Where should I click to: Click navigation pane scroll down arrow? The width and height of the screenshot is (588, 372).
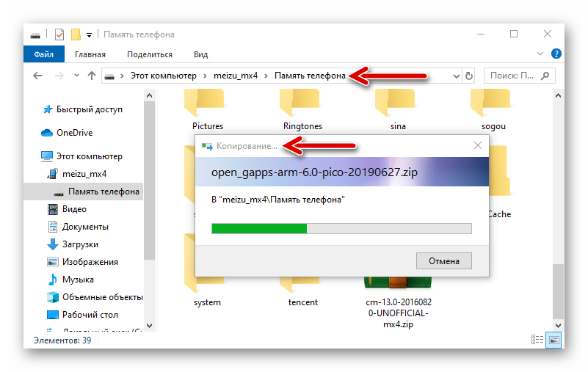pos(149,326)
